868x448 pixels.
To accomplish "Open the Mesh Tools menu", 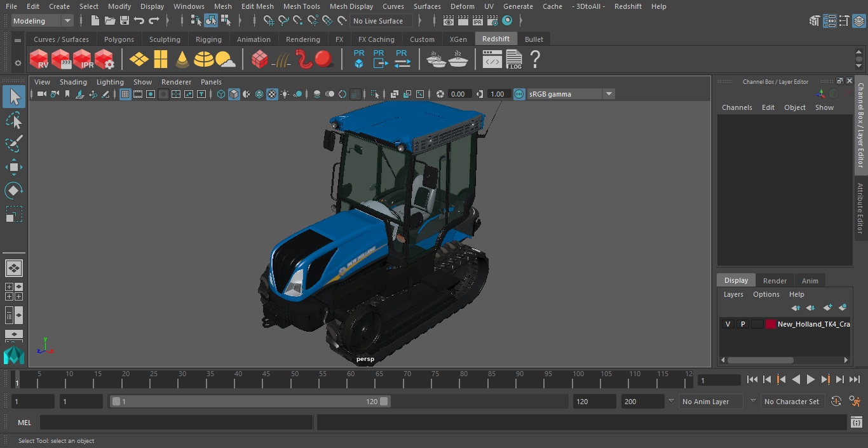I will (301, 6).
